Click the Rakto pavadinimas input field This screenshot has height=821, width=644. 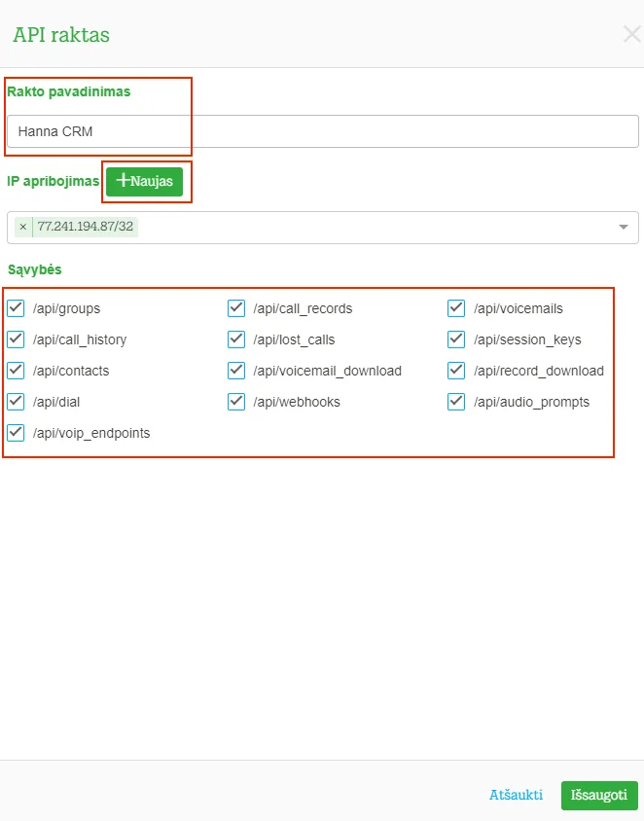323,131
